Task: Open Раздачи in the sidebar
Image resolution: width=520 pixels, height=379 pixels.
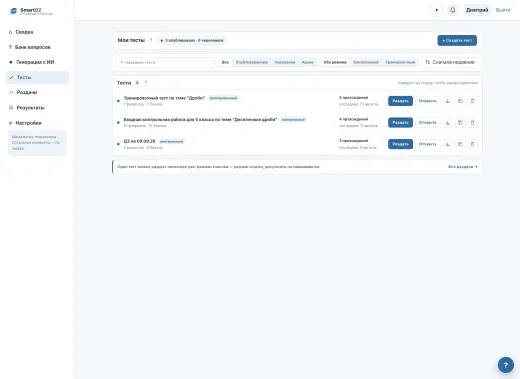Action: pyautogui.click(x=37, y=92)
